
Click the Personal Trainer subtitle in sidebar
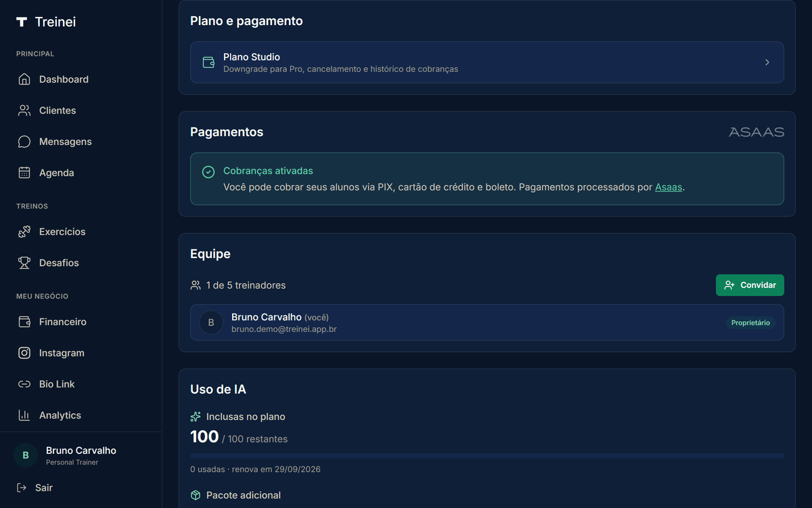pos(72,463)
